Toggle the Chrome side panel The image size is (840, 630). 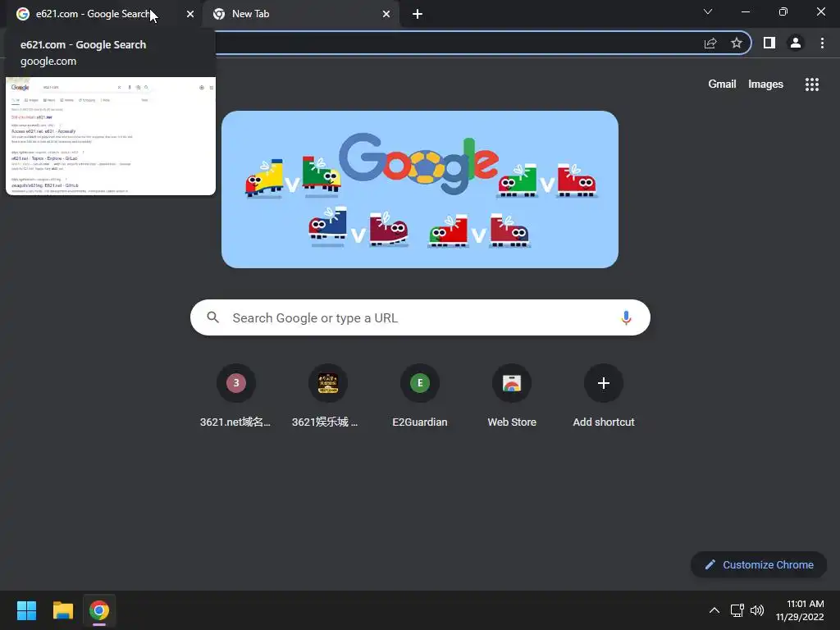click(769, 43)
